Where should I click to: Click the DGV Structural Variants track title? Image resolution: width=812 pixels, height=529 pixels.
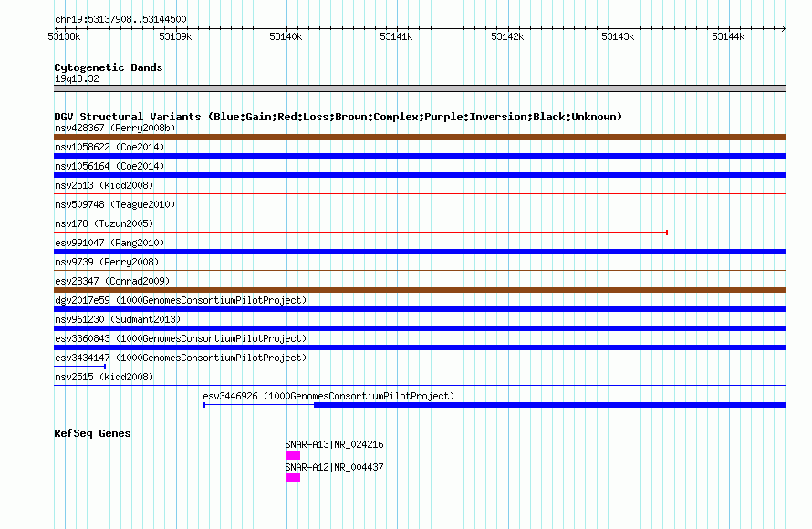[x=338, y=117]
